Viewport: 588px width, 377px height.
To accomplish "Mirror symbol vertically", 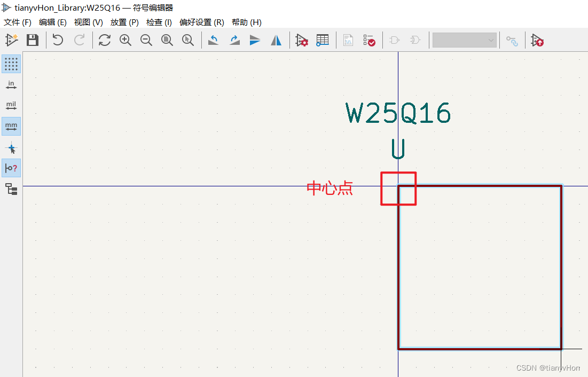I will (255, 40).
